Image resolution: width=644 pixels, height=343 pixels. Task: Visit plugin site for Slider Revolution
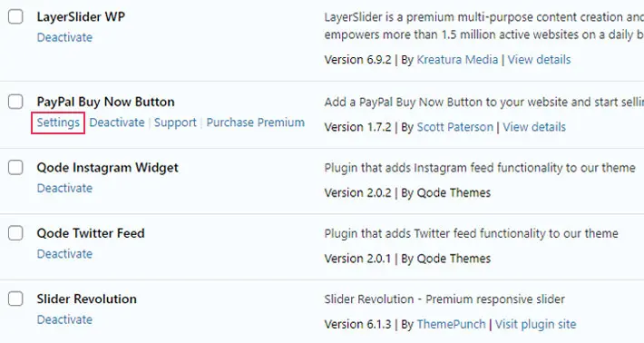[x=535, y=324]
